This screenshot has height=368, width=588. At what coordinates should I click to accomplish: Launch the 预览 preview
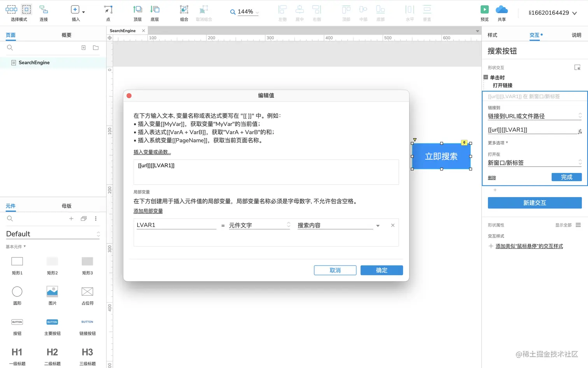[485, 9]
